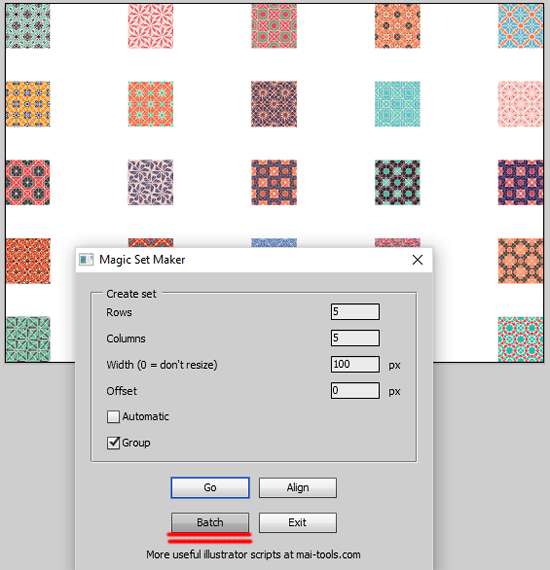Select the dark maroon and teal flower pattern

pyautogui.click(x=397, y=182)
